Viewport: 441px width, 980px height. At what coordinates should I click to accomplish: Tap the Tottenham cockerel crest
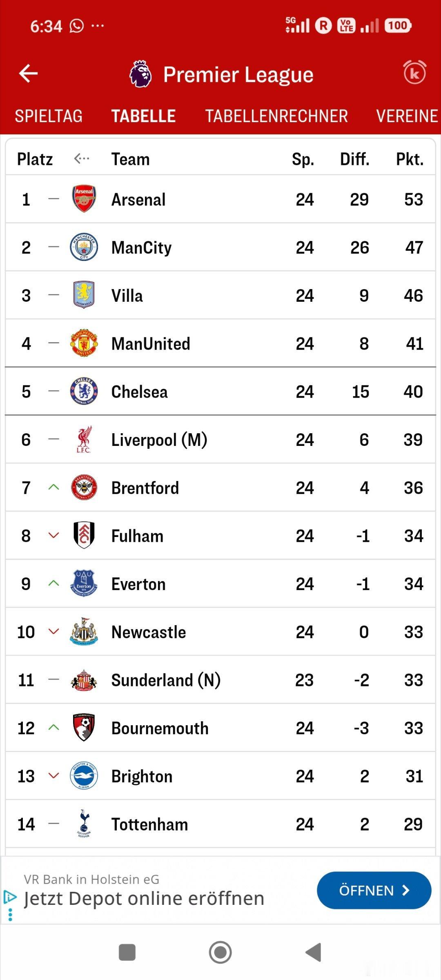84,824
